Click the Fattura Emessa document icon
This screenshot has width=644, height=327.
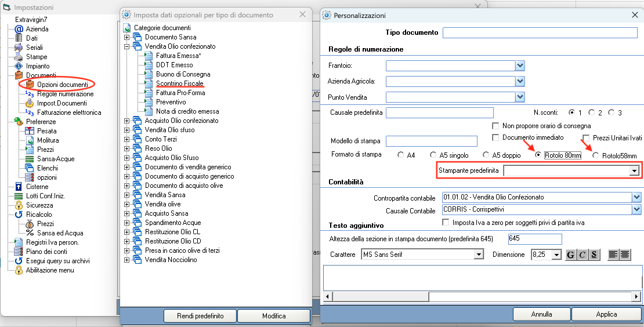click(x=149, y=56)
